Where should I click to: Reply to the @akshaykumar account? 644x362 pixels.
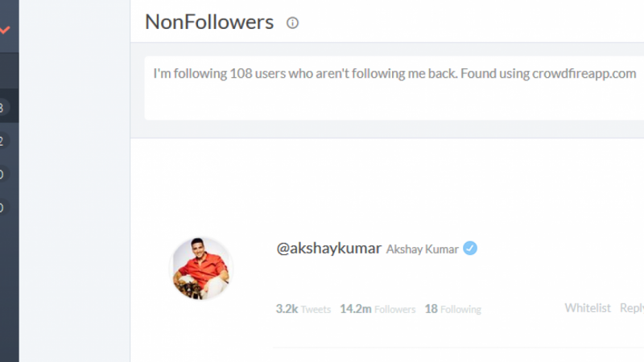(x=632, y=308)
